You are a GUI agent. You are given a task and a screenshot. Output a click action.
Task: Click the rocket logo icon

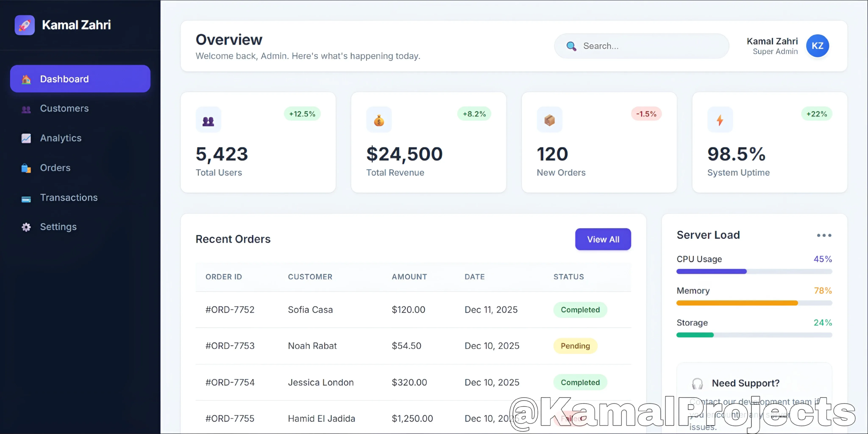point(25,25)
